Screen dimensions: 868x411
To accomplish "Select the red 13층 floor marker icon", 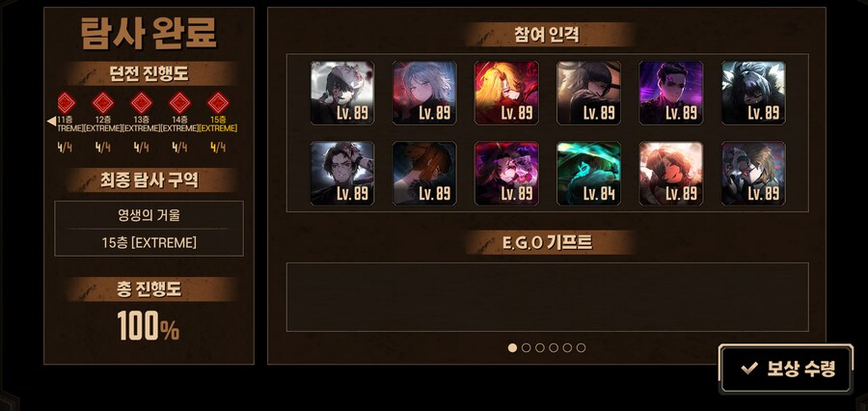I will [141, 103].
